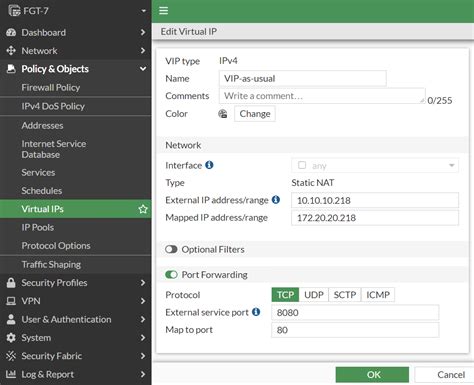Check the any interface checkbox
The image size is (474, 385).
pos(302,165)
